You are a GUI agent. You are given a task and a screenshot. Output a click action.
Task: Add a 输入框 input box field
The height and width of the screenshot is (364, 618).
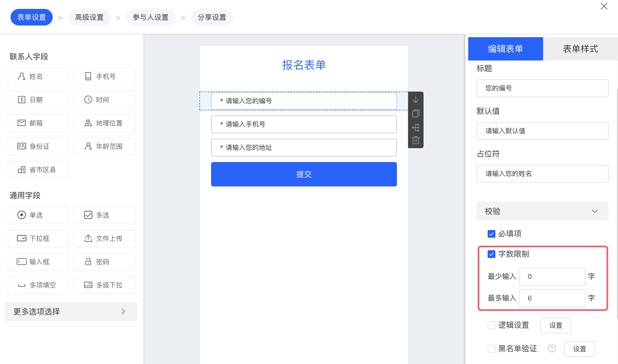click(x=38, y=262)
